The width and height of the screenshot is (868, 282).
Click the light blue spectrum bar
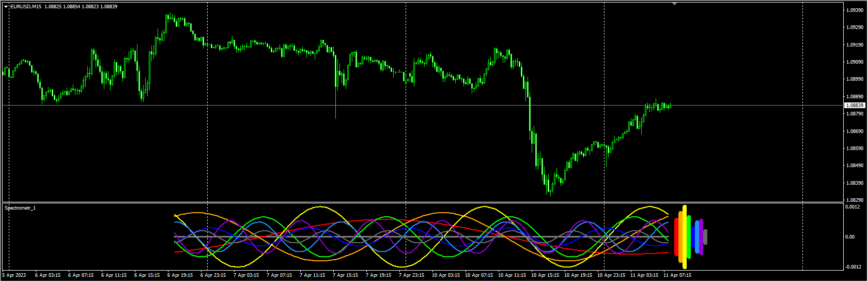[x=697, y=237]
